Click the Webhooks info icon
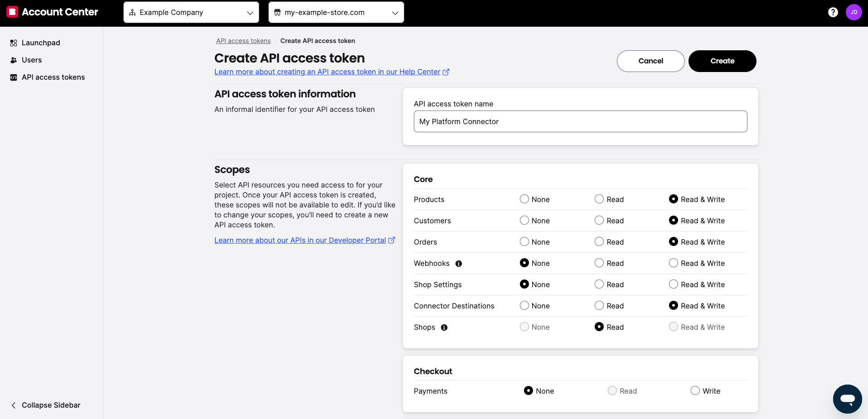Viewport: 868px width, 419px height. [x=459, y=264]
